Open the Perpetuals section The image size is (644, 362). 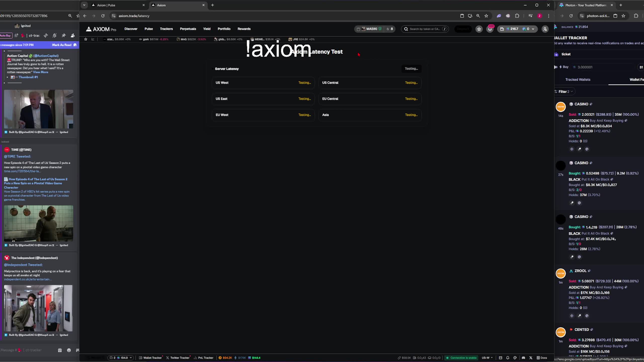click(x=188, y=29)
